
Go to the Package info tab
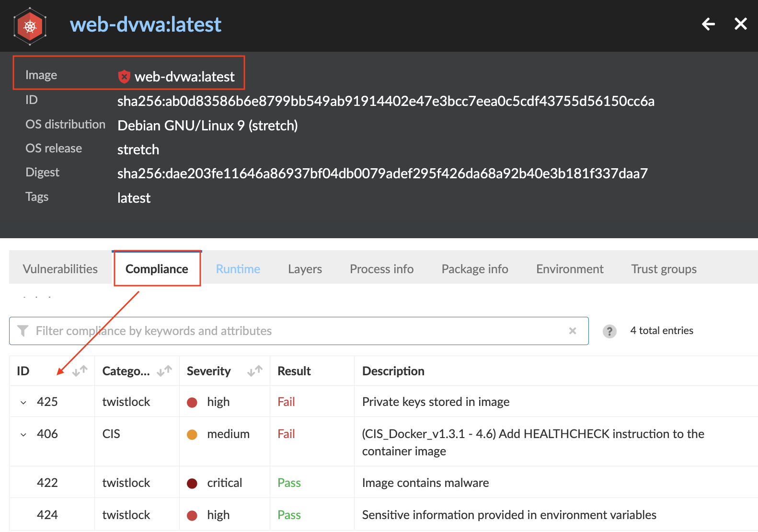click(x=475, y=269)
